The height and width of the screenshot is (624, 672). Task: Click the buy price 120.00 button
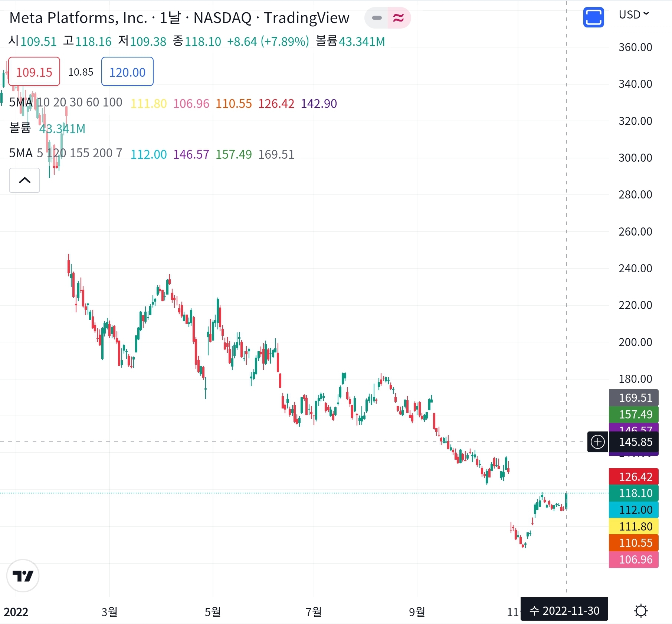(127, 72)
